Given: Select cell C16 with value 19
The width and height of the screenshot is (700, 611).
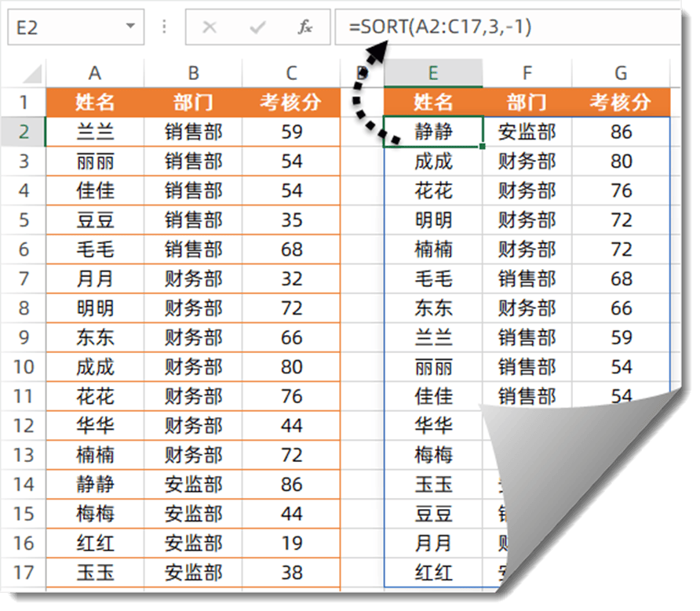Looking at the screenshot, I should pos(291,543).
